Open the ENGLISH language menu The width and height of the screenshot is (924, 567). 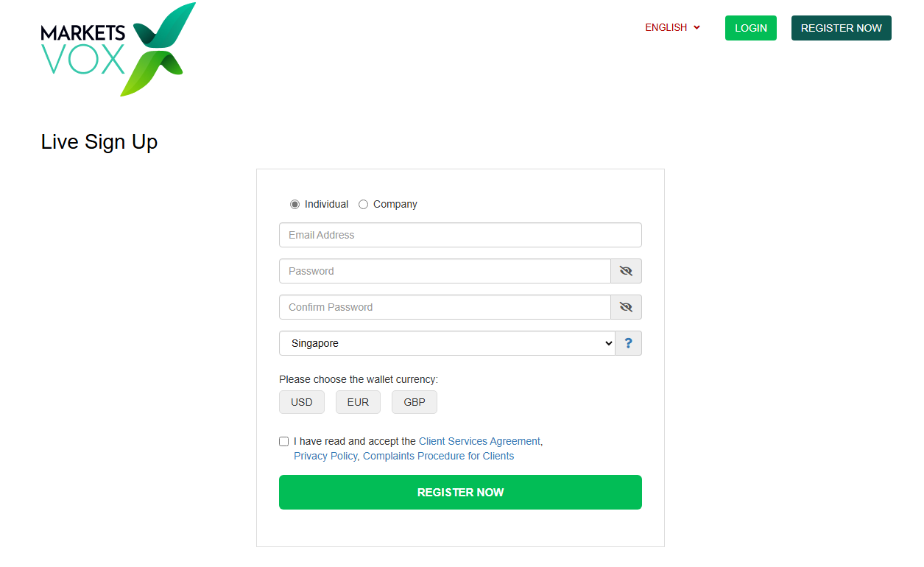672,28
